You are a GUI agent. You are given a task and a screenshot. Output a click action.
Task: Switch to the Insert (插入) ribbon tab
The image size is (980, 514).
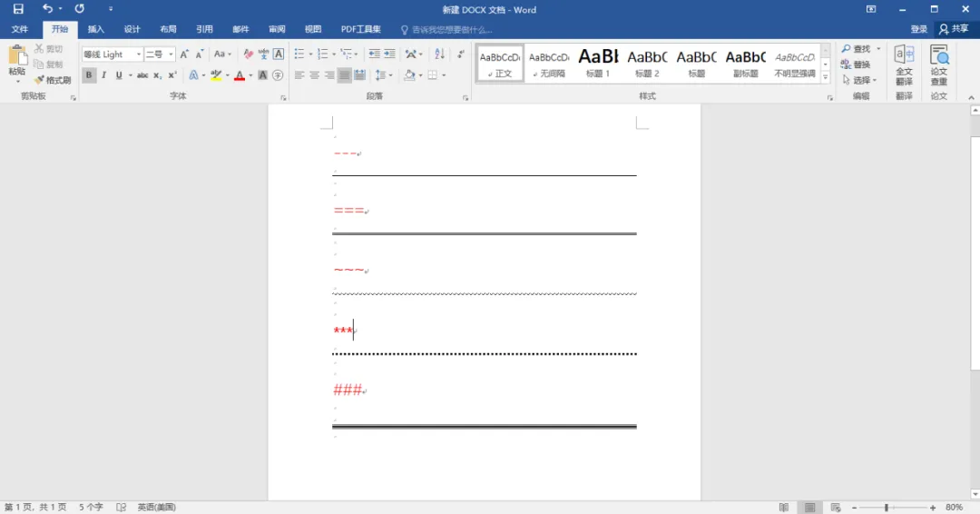(95, 29)
